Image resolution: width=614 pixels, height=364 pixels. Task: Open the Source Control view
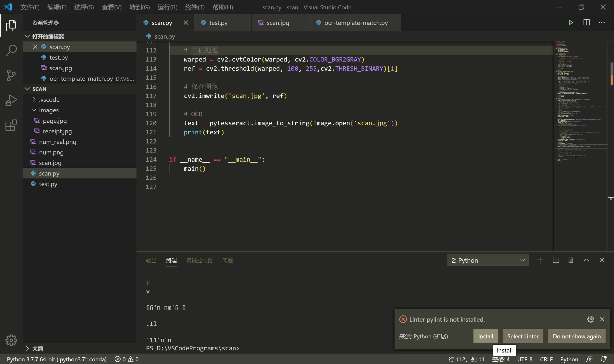[x=11, y=75]
